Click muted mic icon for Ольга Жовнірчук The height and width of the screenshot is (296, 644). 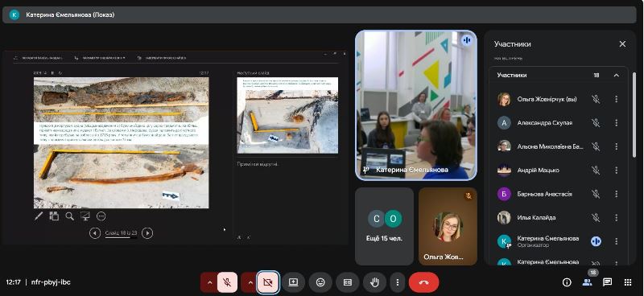pos(596,99)
